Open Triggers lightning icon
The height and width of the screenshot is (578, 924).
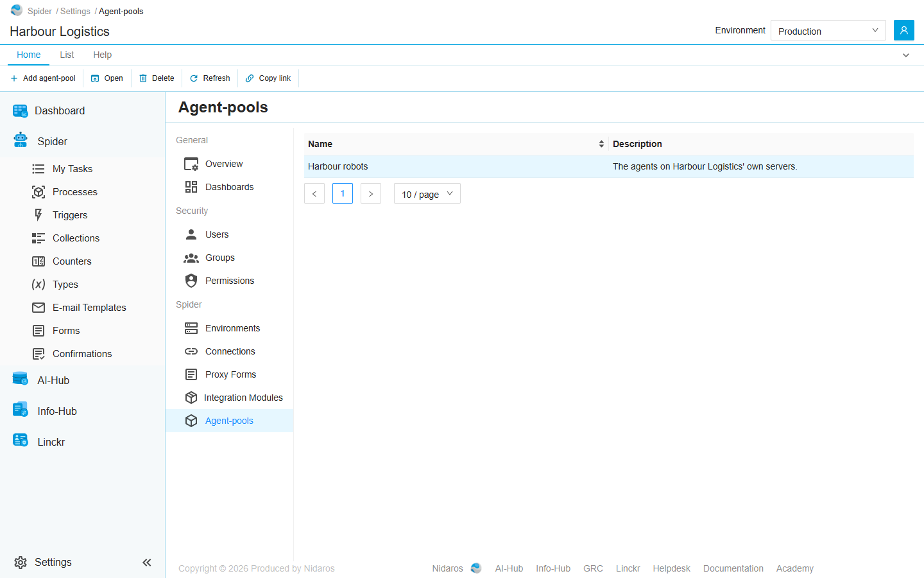(x=38, y=215)
